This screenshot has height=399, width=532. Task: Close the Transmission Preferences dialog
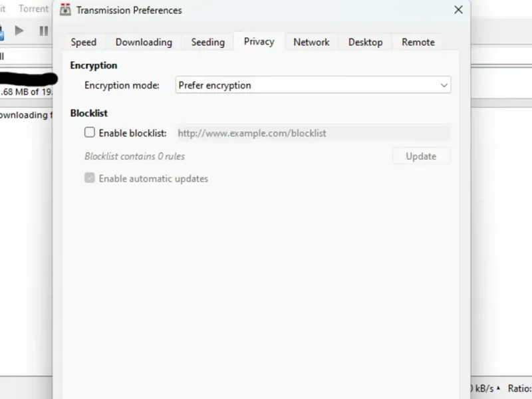pyautogui.click(x=458, y=10)
